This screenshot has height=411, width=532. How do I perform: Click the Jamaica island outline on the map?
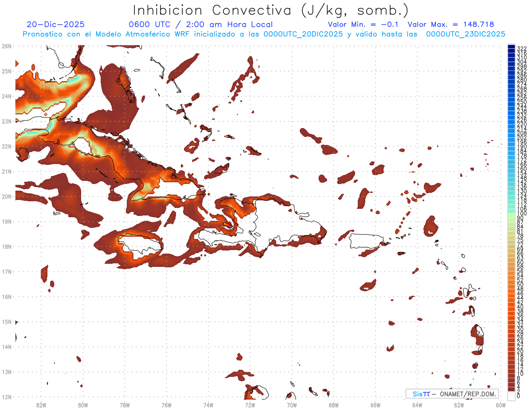click(140, 245)
